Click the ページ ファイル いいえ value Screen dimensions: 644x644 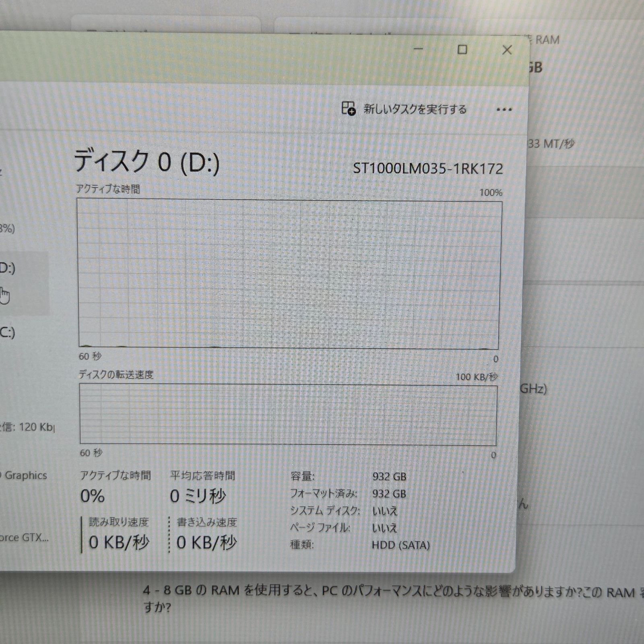click(385, 528)
